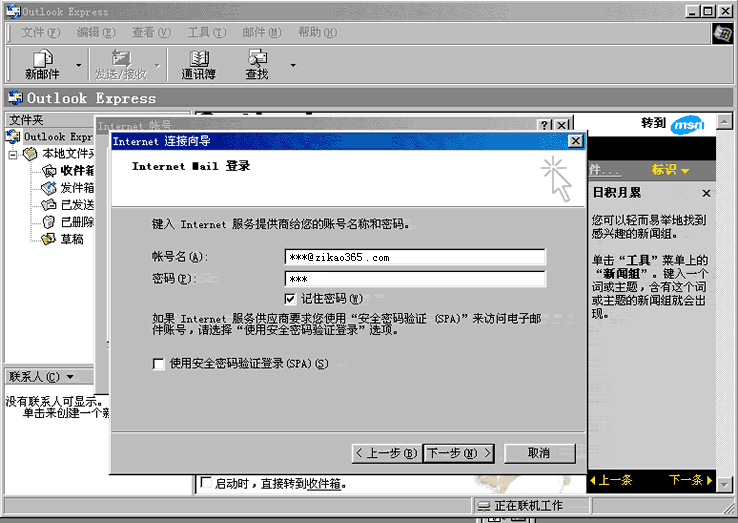Open the Send/Receive dropdown arrow

pos(157,65)
